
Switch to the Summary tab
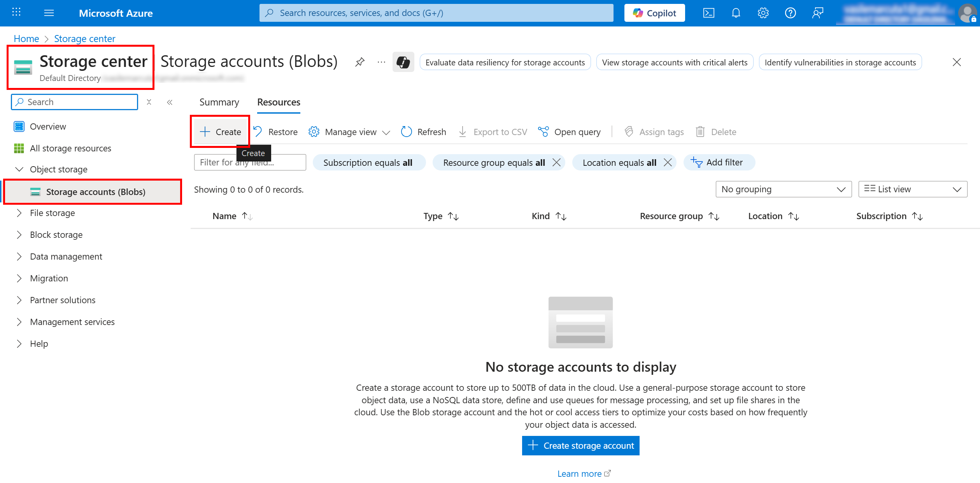219,102
